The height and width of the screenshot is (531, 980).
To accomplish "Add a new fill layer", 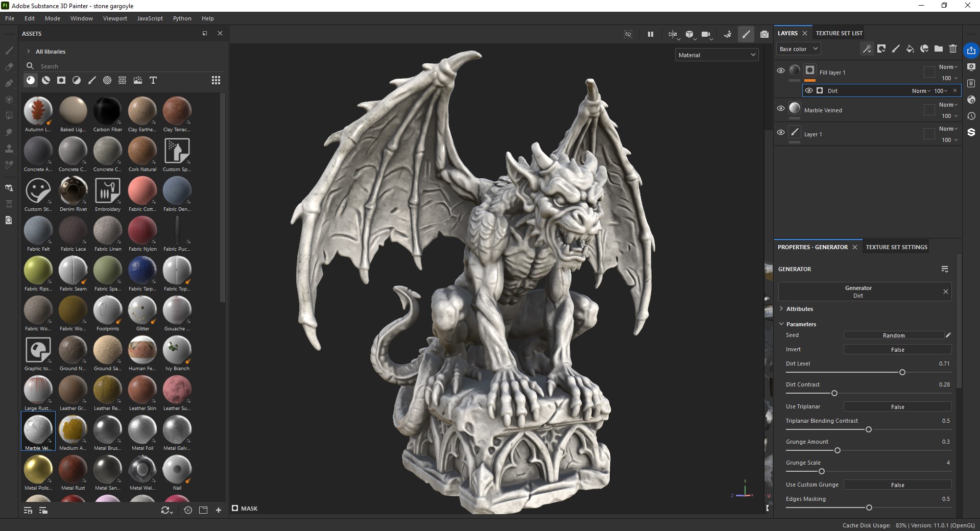I will [910, 49].
